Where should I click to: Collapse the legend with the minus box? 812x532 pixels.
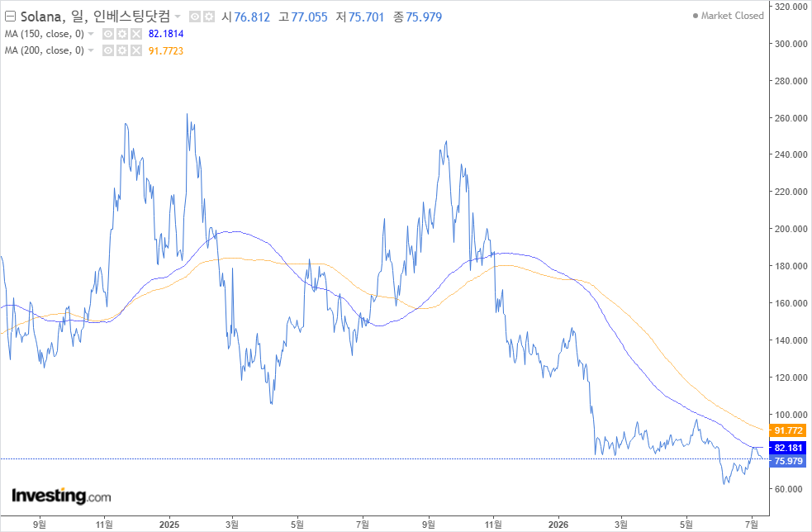coord(10,17)
